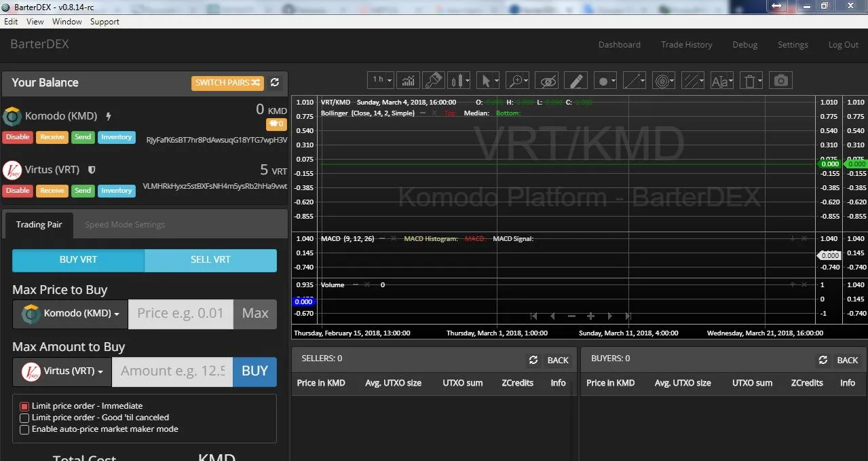Click BACK in the SELLERS panel
This screenshot has height=461, width=868.
558,361
